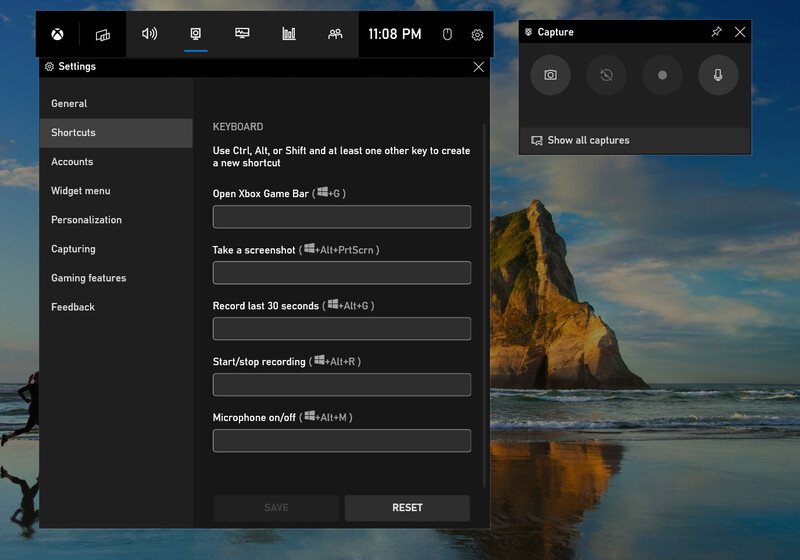Click the KEYBOARD section heading

pyautogui.click(x=238, y=127)
